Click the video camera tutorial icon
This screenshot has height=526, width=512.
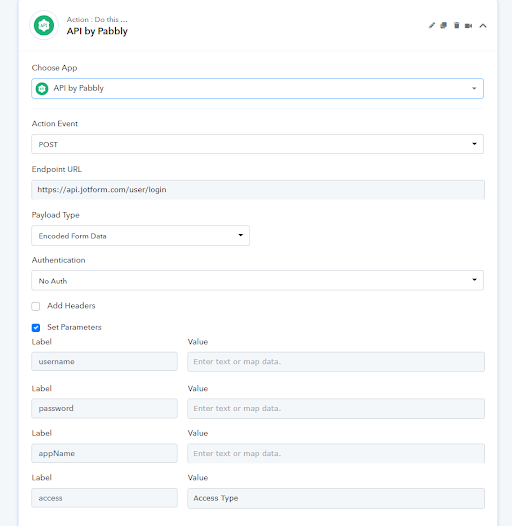point(468,26)
